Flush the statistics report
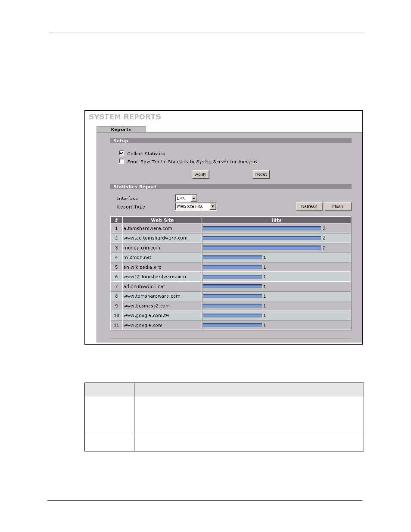The width and height of the screenshot is (411, 532). click(337, 207)
